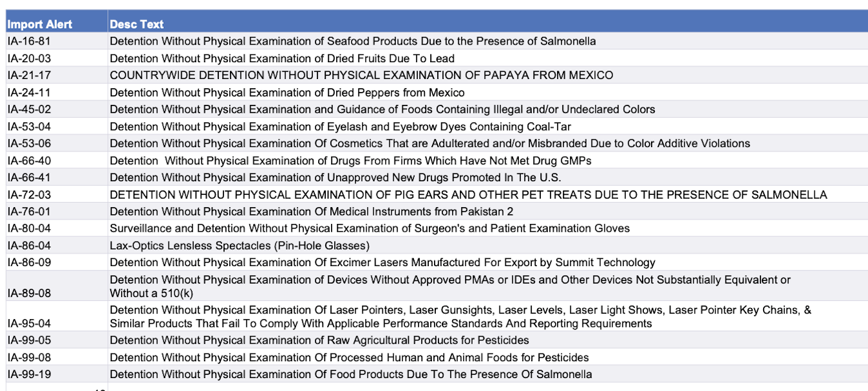Select the Lax-Optics Lensless Spectacles description
Screen dimensions: 868x391
(239, 245)
